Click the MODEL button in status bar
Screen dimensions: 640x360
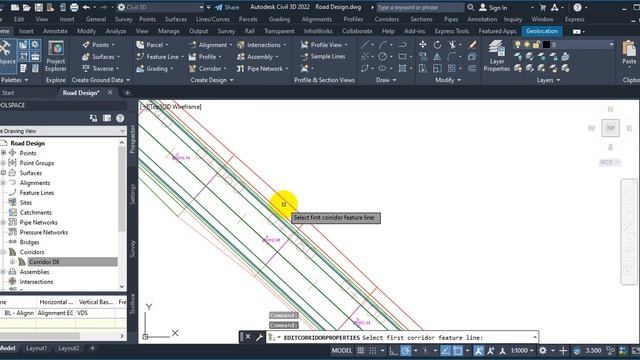click(x=342, y=350)
